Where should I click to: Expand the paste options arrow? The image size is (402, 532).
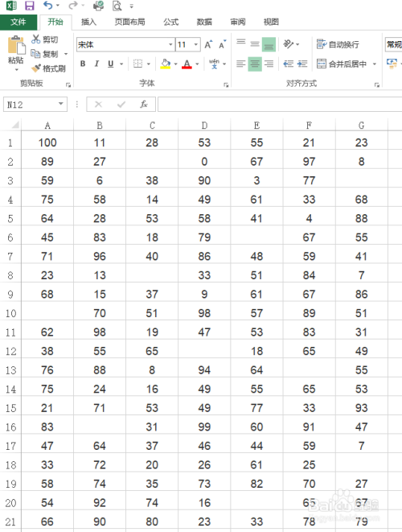click(x=16, y=70)
